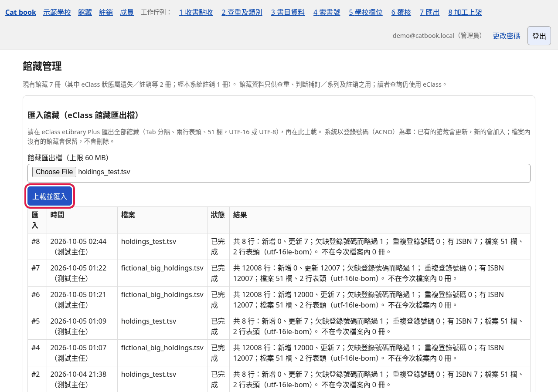Click the time 2026-10-05 01:09 cell

pyautogui.click(x=82, y=326)
